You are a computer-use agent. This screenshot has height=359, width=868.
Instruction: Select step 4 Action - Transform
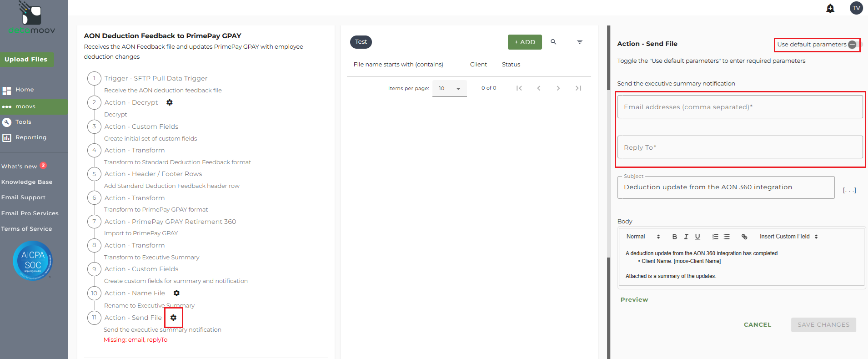pyautogui.click(x=135, y=150)
